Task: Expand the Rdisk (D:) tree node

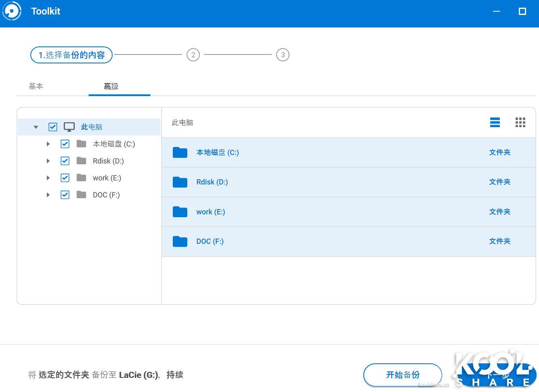Action: (x=48, y=161)
